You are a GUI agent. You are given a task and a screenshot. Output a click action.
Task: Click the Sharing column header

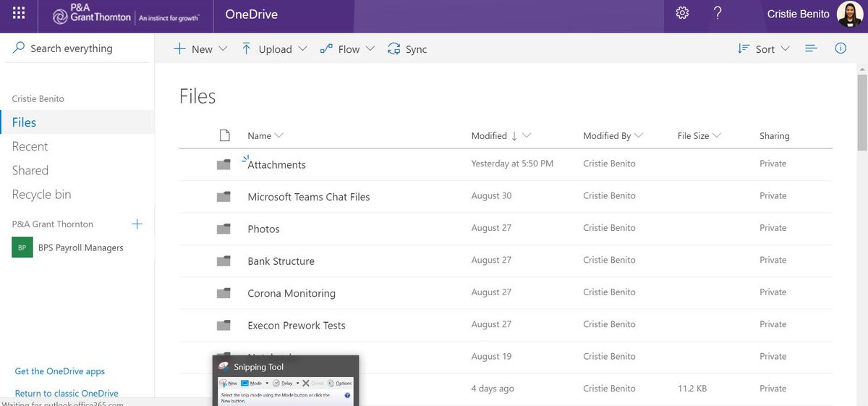774,135
